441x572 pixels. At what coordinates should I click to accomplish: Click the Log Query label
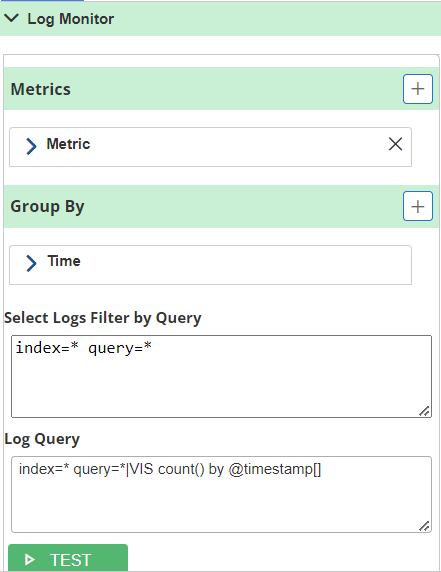42,439
